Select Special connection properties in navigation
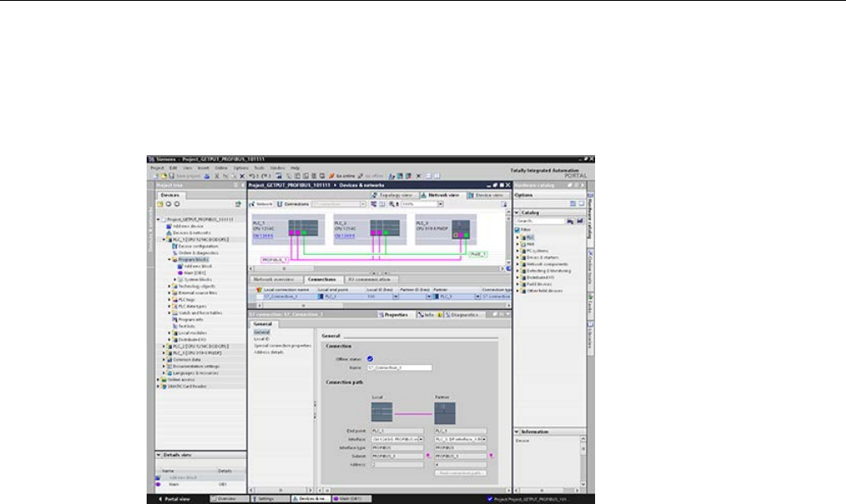 pos(282,346)
